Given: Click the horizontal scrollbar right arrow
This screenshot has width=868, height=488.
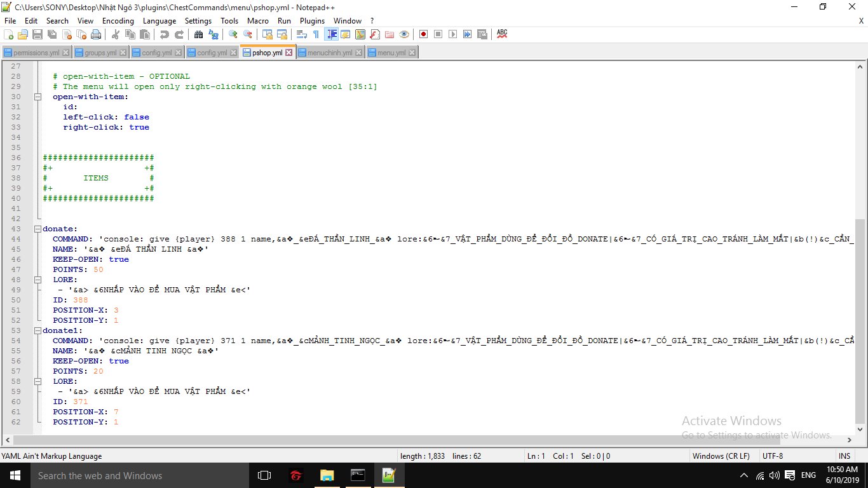Looking at the screenshot, I should point(850,440).
